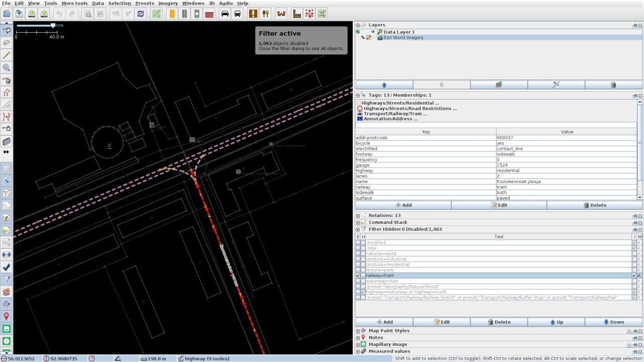The height and width of the screenshot is (362, 644).
Task: Select the Delete mode tool
Action: coord(7,80)
